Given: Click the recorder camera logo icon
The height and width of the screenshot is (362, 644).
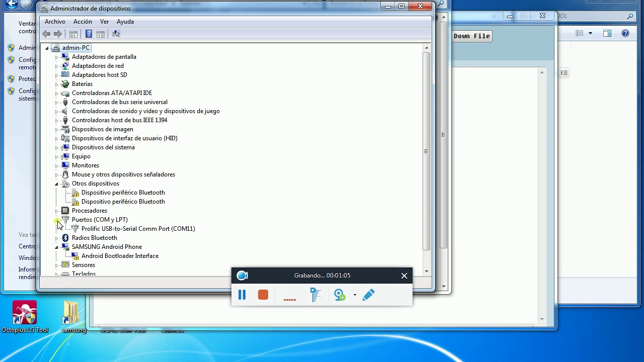Looking at the screenshot, I should (x=243, y=276).
